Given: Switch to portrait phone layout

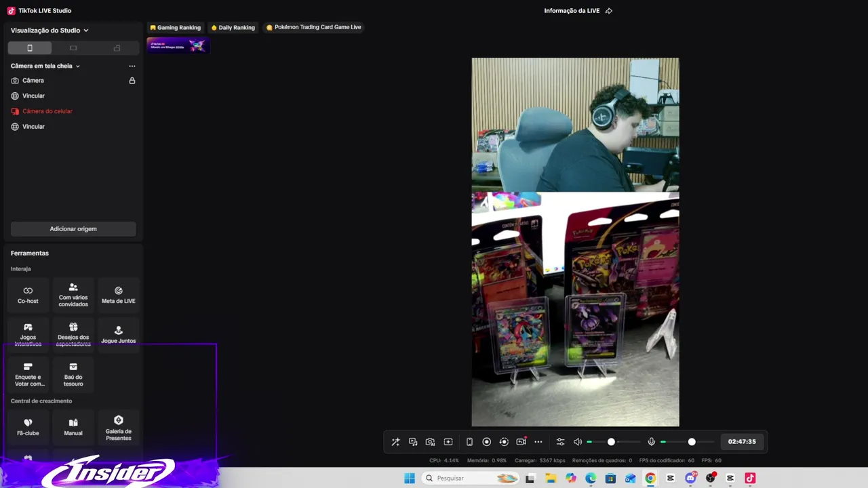Looking at the screenshot, I should pos(30,48).
